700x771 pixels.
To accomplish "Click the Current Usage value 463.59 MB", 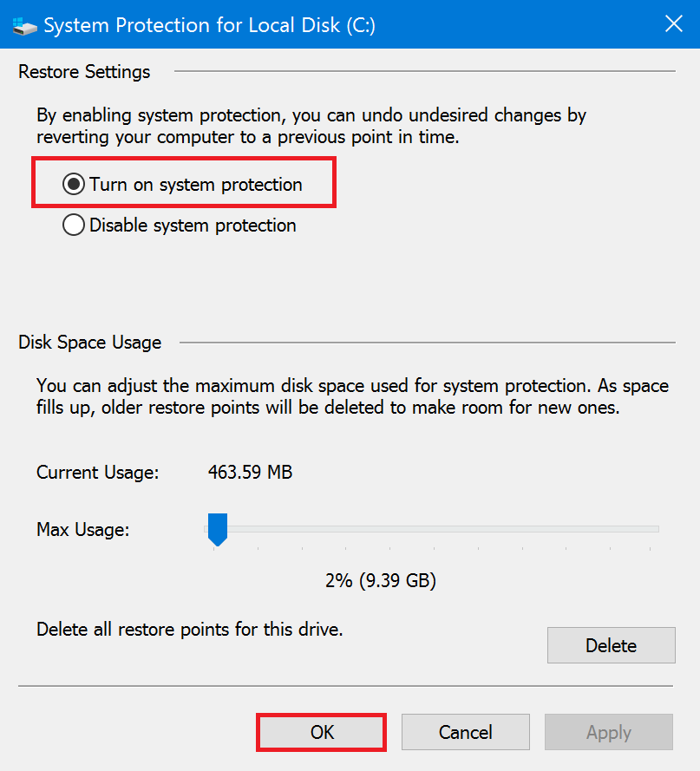I will click(x=250, y=473).
